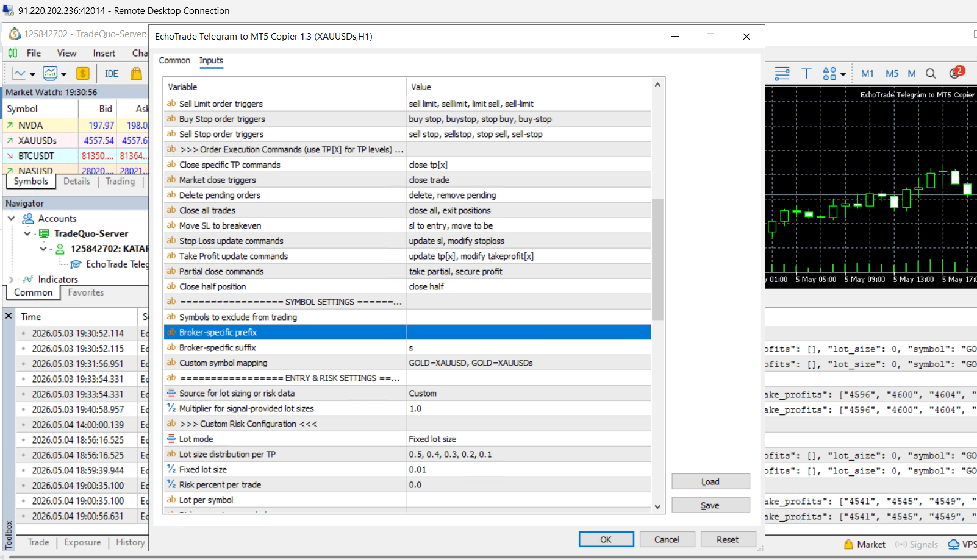Image resolution: width=977 pixels, height=560 pixels.
Task: Click the Indicators icon in Navigator
Action: (x=28, y=279)
